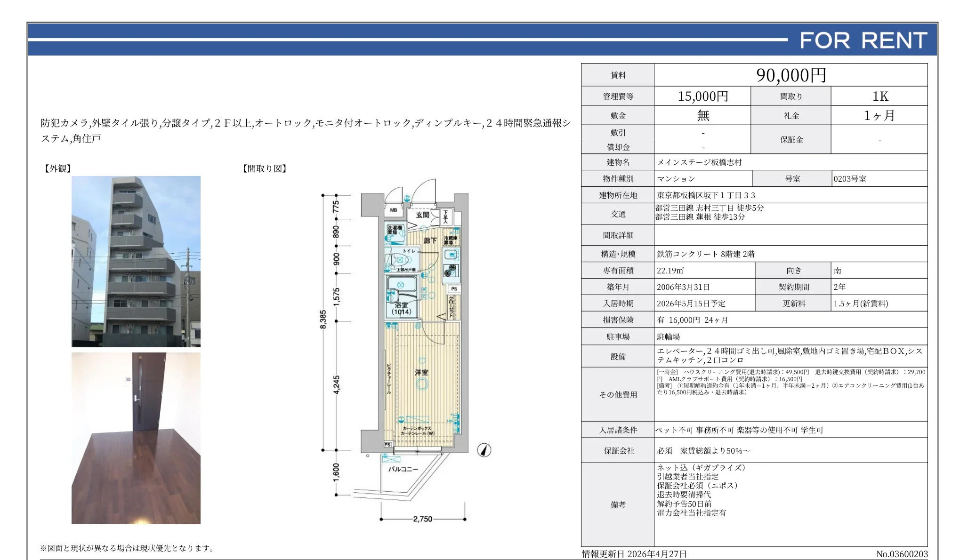968x560 pixels.
Task: Click the floor plan diagram
Action: point(406,351)
